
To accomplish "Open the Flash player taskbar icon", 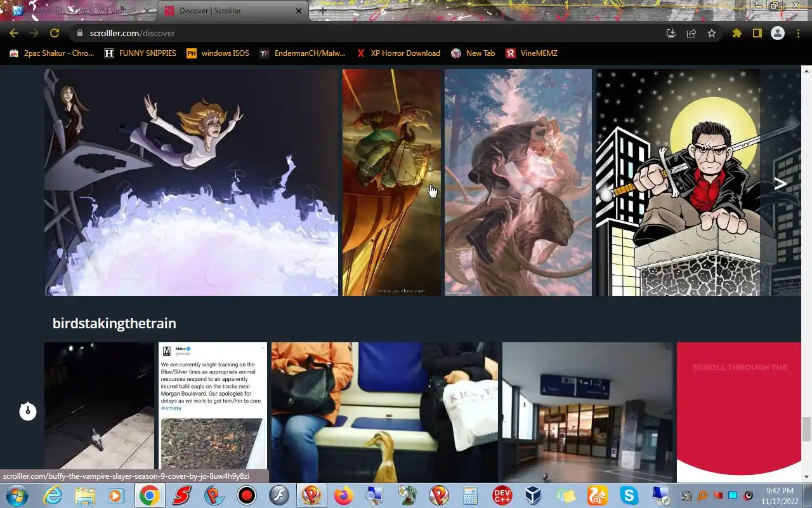I will pos(279,495).
